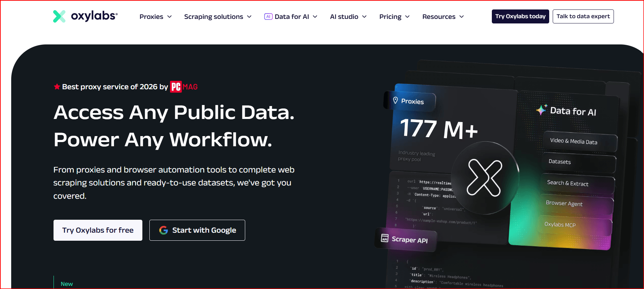Open the AI studio menu
Viewport: 644px width, 289px height.
348,17
